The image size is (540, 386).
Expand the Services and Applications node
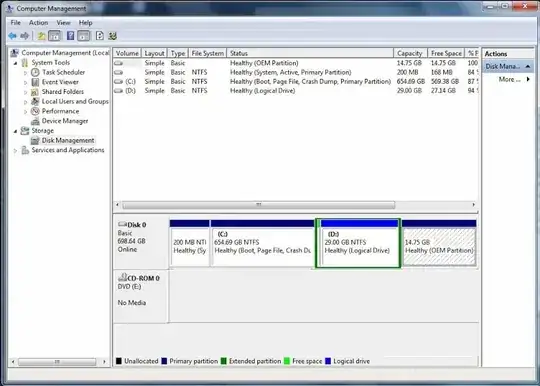coord(15,150)
